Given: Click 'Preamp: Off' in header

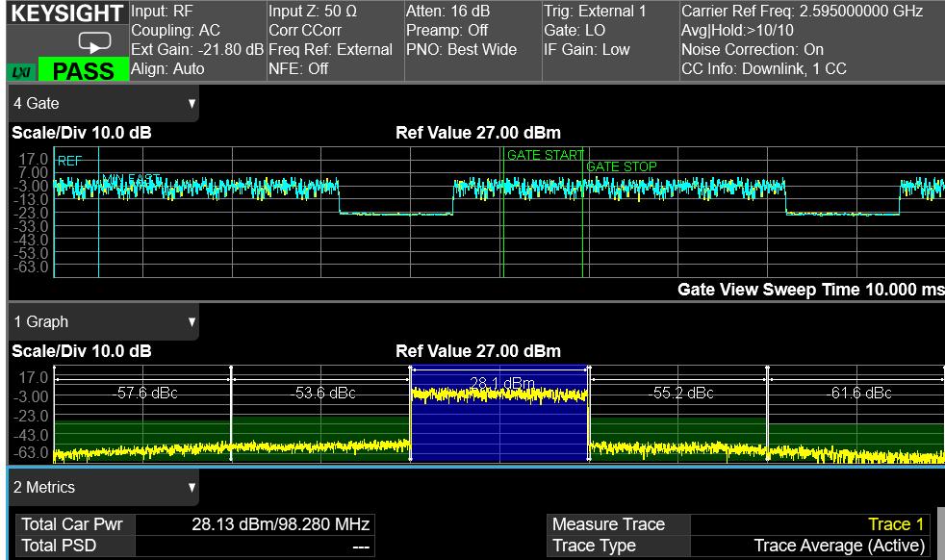Looking at the screenshot, I should pos(447,31).
